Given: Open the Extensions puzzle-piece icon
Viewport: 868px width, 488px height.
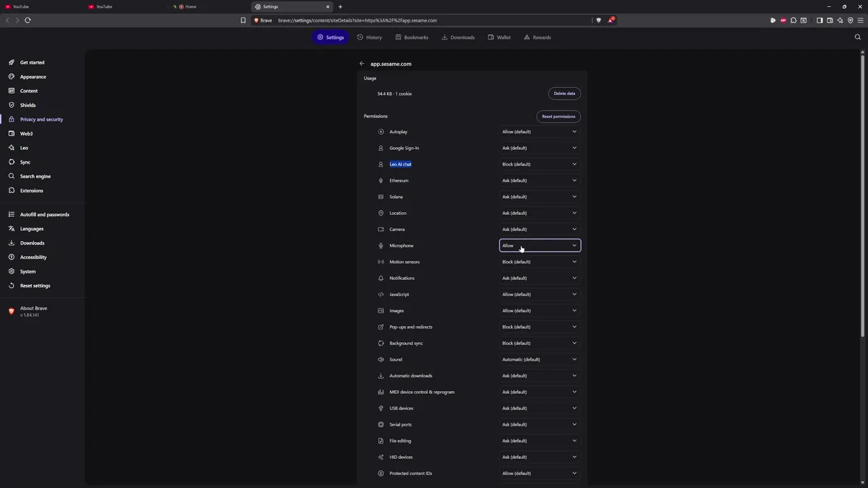Looking at the screenshot, I should point(793,20).
